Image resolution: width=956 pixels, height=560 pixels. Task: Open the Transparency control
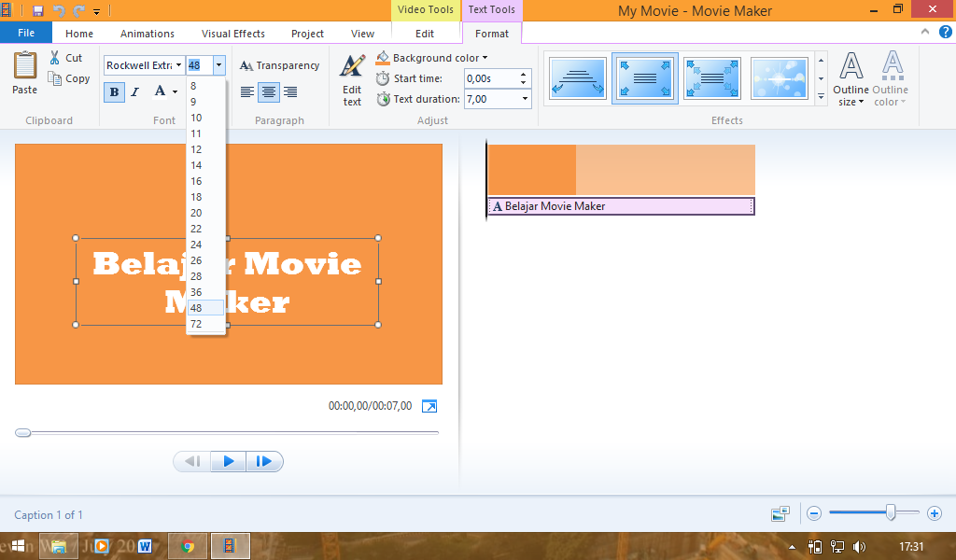click(280, 65)
